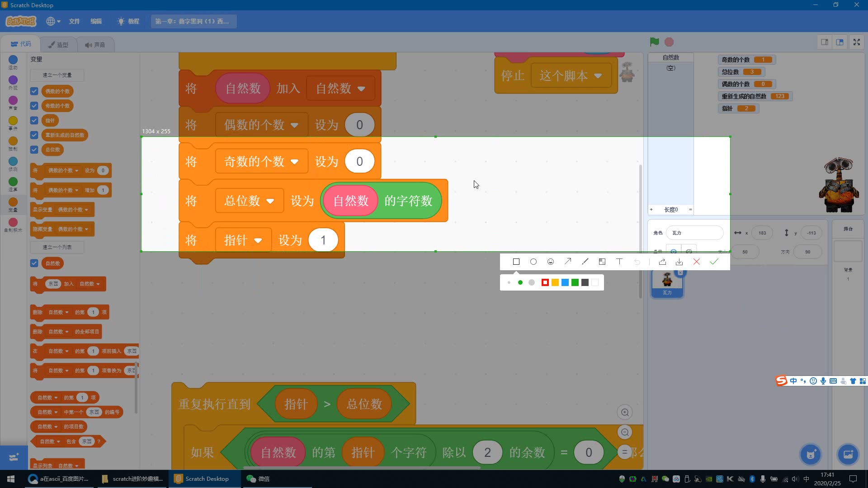The height and width of the screenshot is (488, 868).
Task: Confirm the screenshot with green checkmark
Action: coord(714,262)
